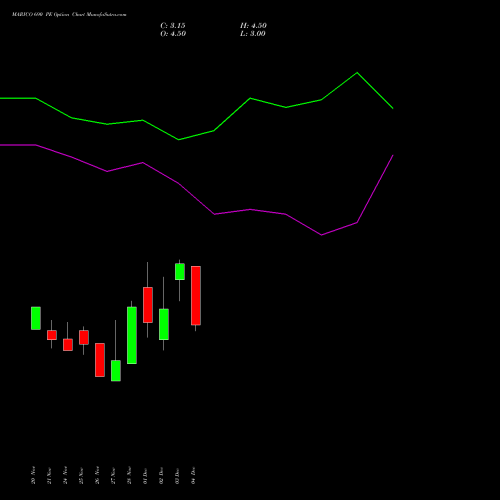Click the '20 Nov' date axis label

click(33, 475)
